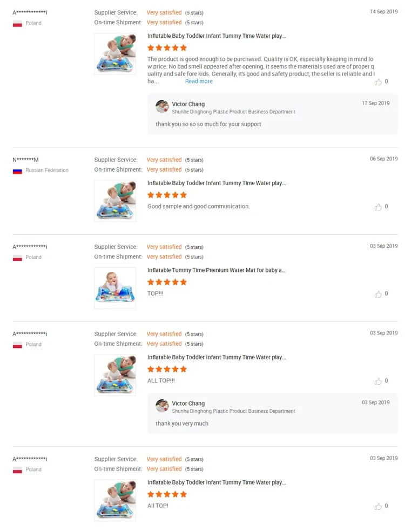Click Victor Chang's avatar in the 03 Sep reply
This screenshot has width=405, height=532.
(x=162, y=406)
